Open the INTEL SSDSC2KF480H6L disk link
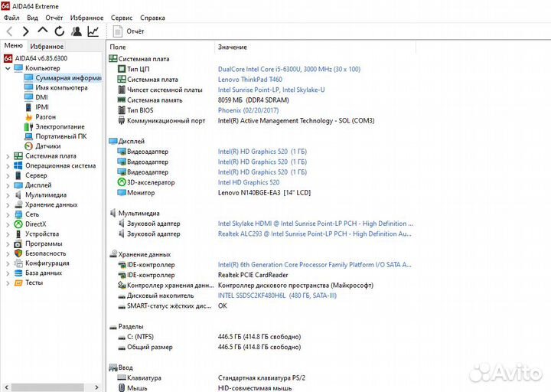Viewport: 551px width, 392px height. [x=277, y=296]
